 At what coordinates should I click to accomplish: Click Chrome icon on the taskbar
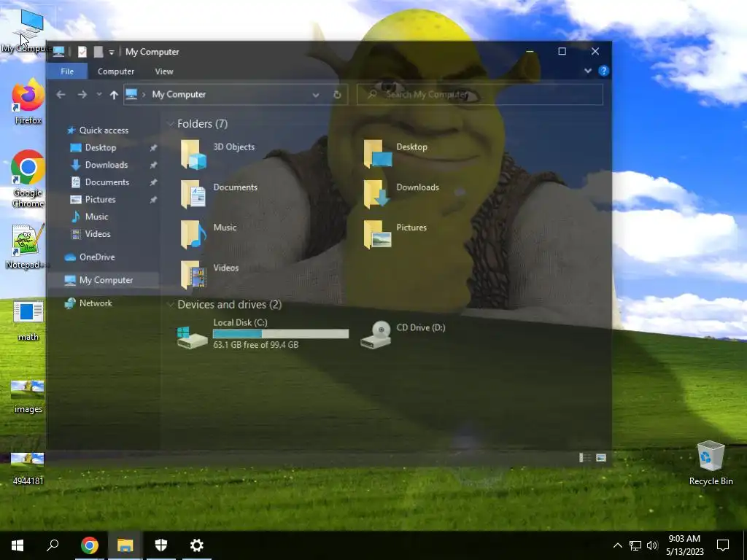(89, 545)
